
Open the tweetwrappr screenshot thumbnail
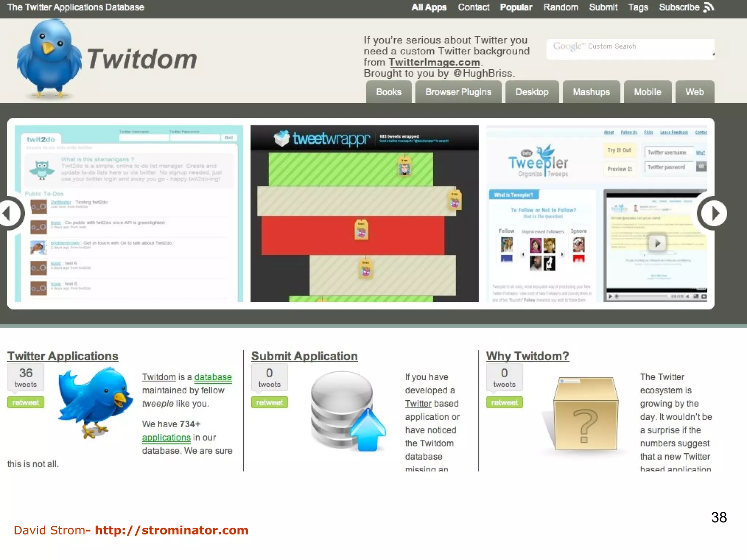pyautogui.click(x=364, y=214)
